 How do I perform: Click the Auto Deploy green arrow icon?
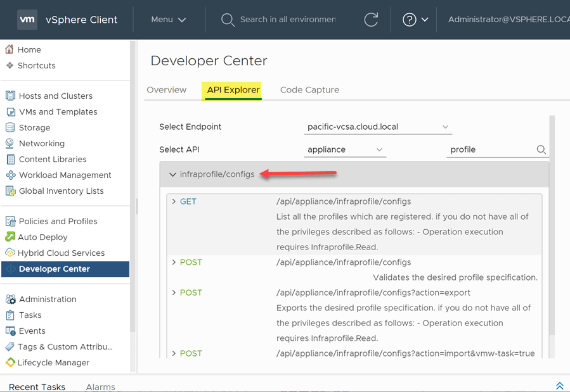(x=10, y=237)
